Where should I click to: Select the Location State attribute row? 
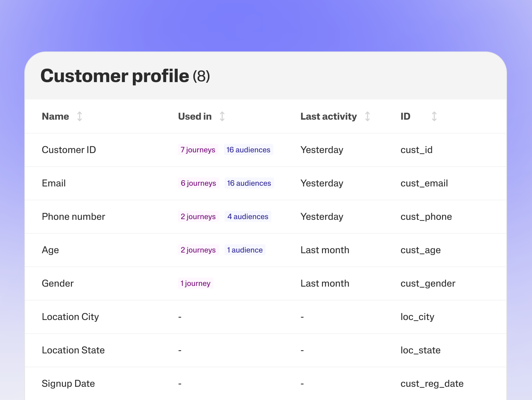click(x=73, y=350)
